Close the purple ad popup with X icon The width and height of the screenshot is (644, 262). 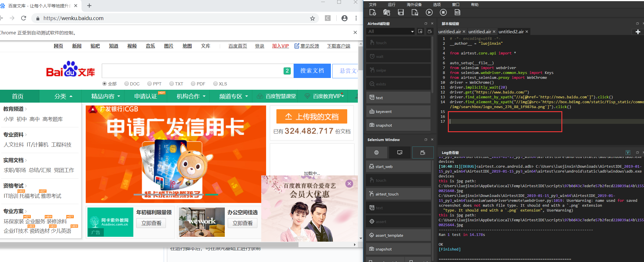349,184
